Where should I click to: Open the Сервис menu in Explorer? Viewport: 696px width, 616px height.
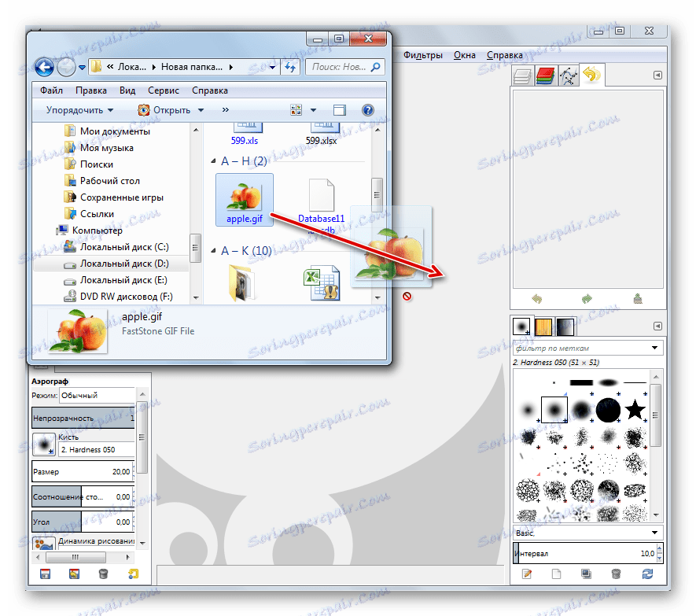click(x=164, y=90)
